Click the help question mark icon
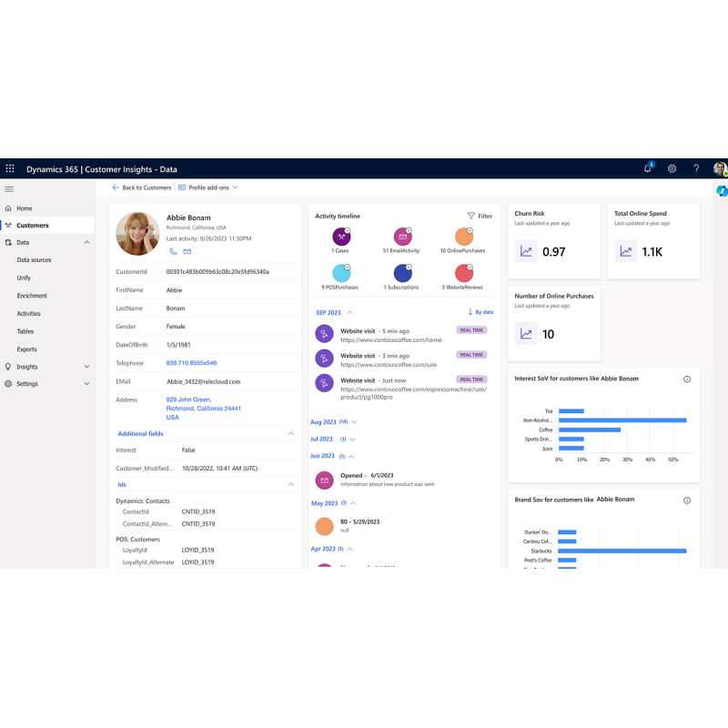Viewport: 728px width, 728px height. 696,168
